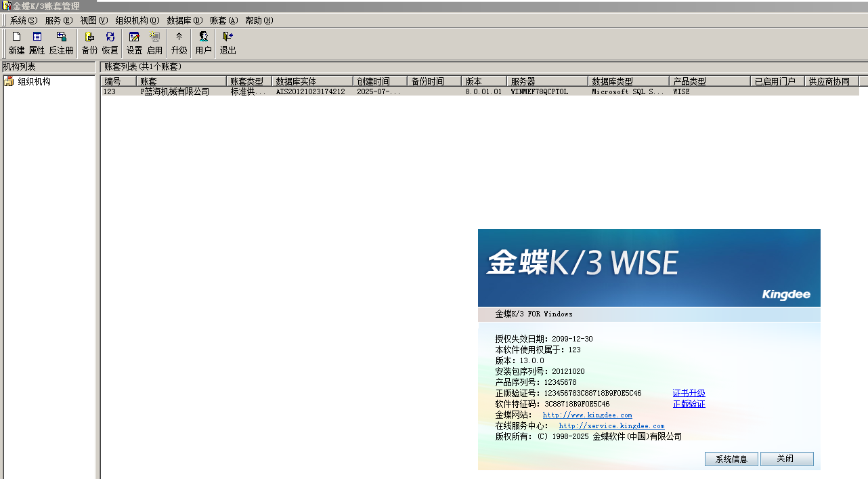Viewport: 868px width, 479px height.
Task: Select account set 蓝海机械有限公司 row
Action: point(479,91)
